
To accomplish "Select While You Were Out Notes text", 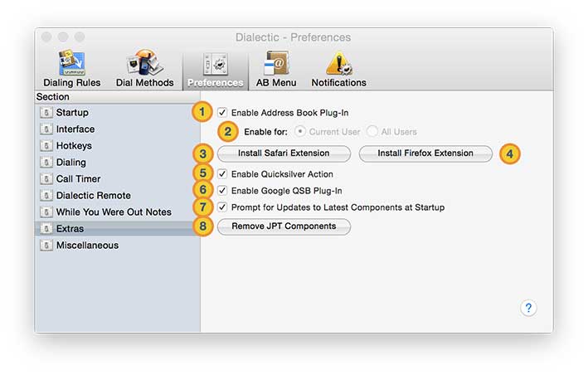I will 114,212.
